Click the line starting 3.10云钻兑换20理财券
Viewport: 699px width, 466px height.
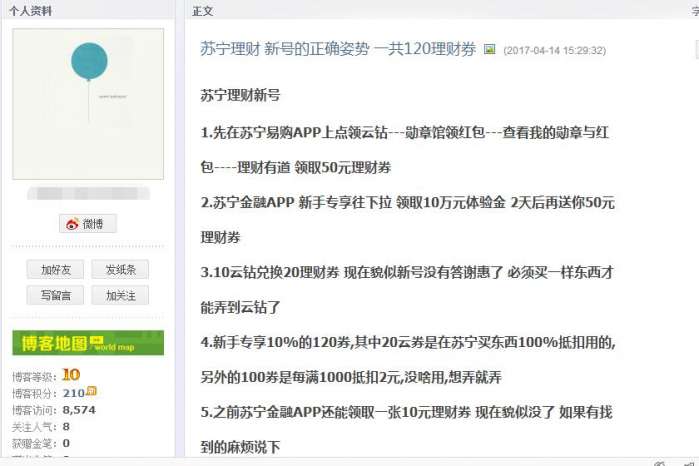click(407, 272)
